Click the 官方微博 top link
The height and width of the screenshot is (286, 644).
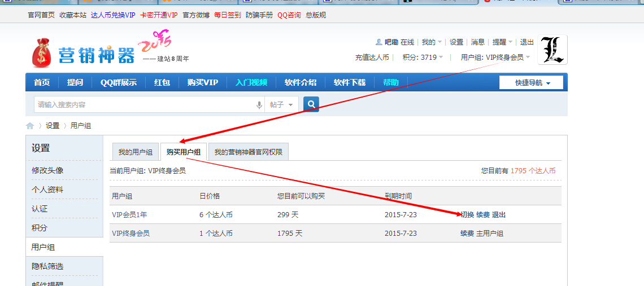pyautogui.click(x=196, y=15)
